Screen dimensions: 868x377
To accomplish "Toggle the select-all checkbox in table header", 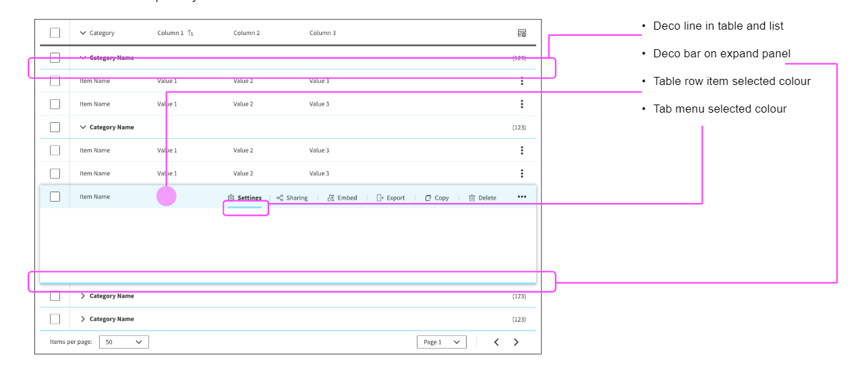I will [x=55, y=33].
